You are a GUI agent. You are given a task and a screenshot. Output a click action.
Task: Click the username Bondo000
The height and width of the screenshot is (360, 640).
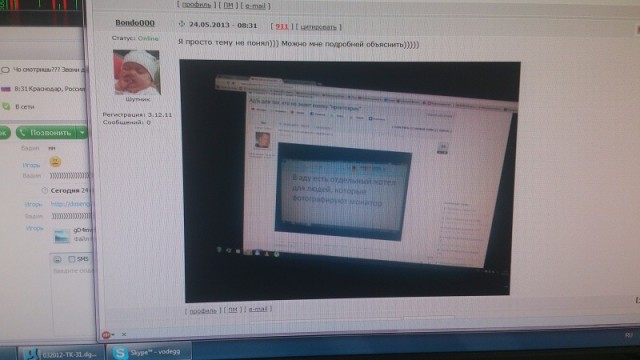(x=135, y=23)
